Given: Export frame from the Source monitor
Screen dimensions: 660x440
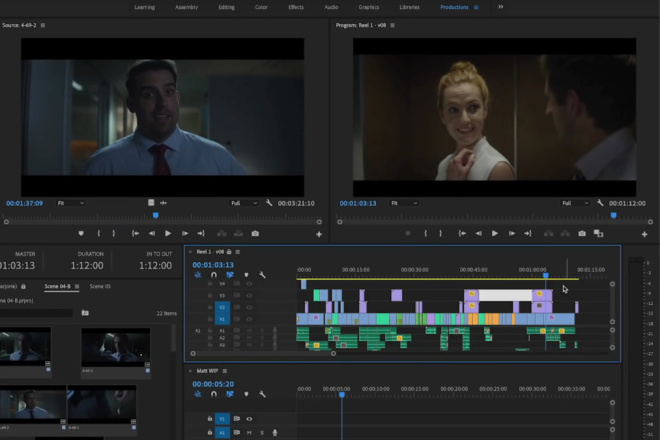Looking at the screenshot, I should tap(255, 234).
